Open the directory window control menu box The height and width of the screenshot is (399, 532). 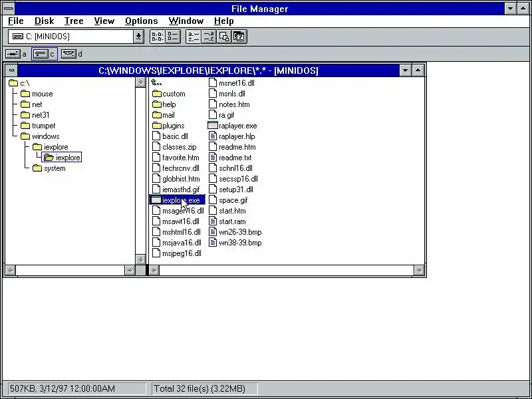click(x=11, y=70)
